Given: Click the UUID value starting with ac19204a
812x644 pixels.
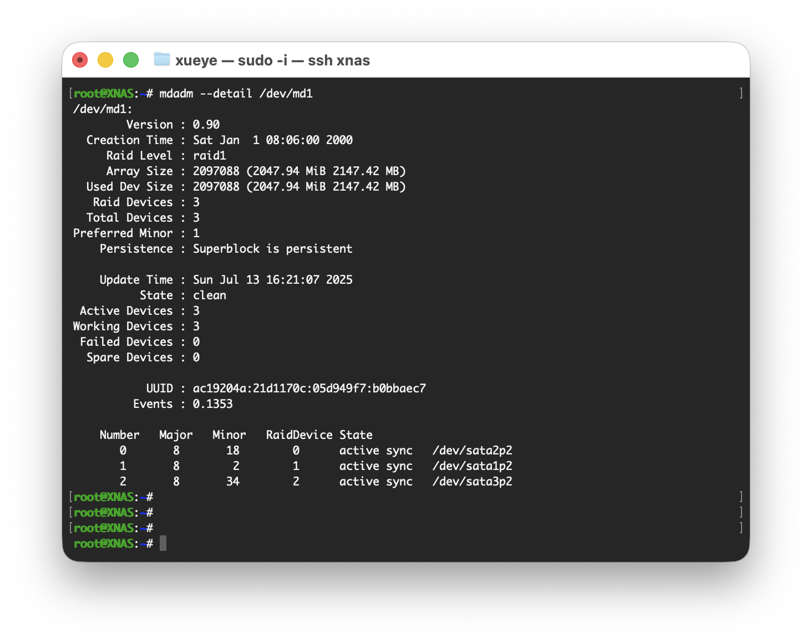Looking at the screenshot, I should 309,389.
